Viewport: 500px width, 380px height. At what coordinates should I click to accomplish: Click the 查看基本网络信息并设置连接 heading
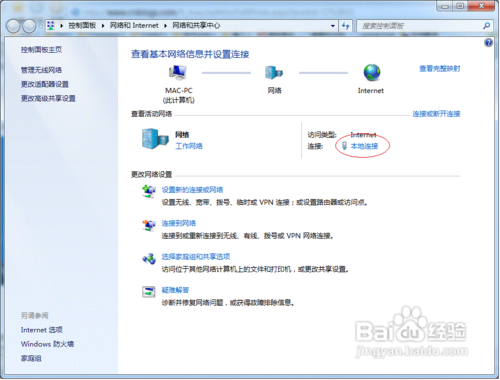[x=190, y=54]
